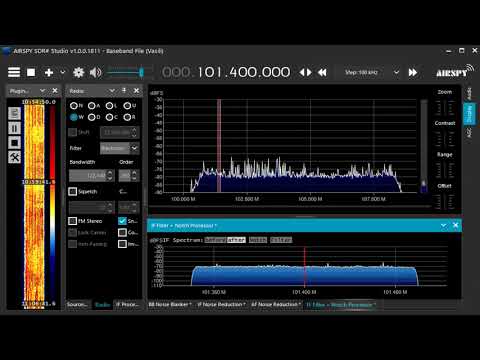The image size is (480, 360).
Task: Expand the dropdown arrow beside the plus icon
Action: [x=62, y=72]
